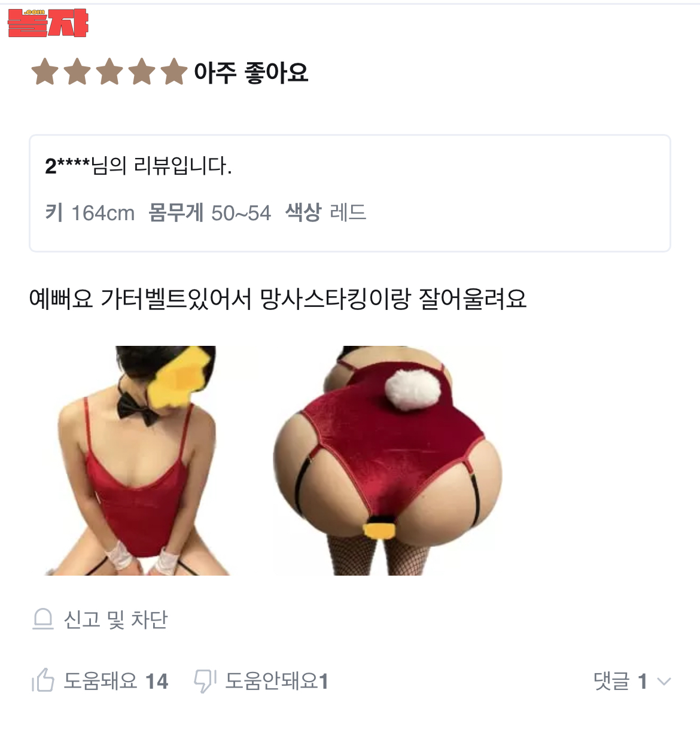
Task: Click the reviewer name 2****님의 리뷰입니다
Action: pos(138,166)
